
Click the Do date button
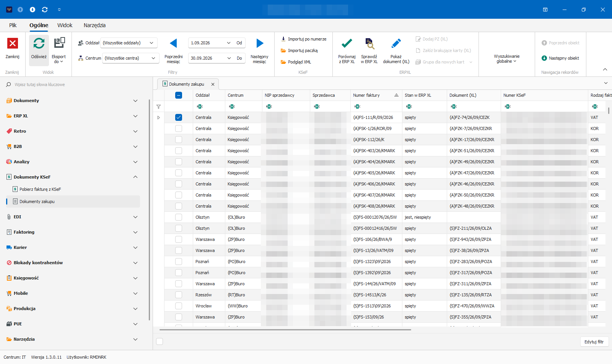(x=239, y=58)
